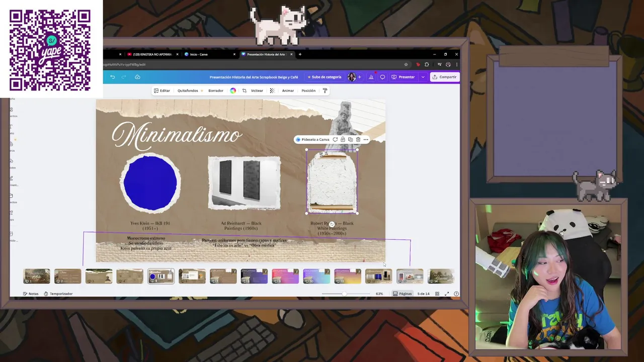Select the Presentación Historia del Arte tab

266,54
